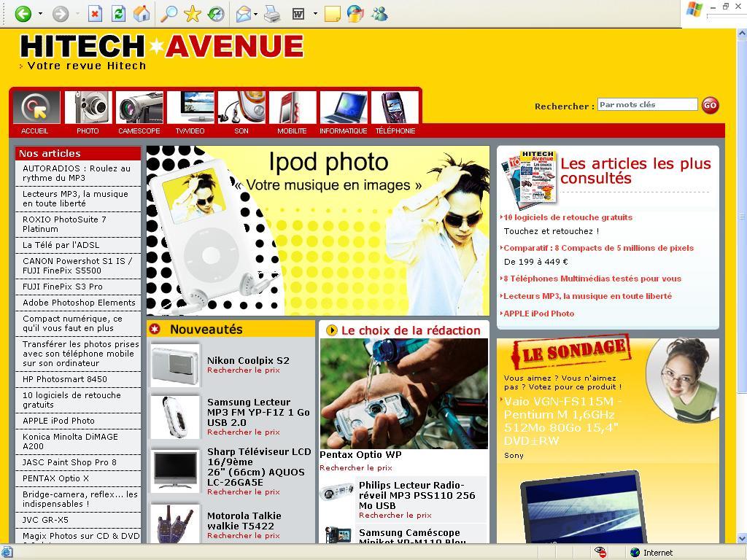This screenshot has width=747, height=560.
Task: Click Rechercher le prix under Sharp Téléviseur LCD
Action: coord(244,492)
